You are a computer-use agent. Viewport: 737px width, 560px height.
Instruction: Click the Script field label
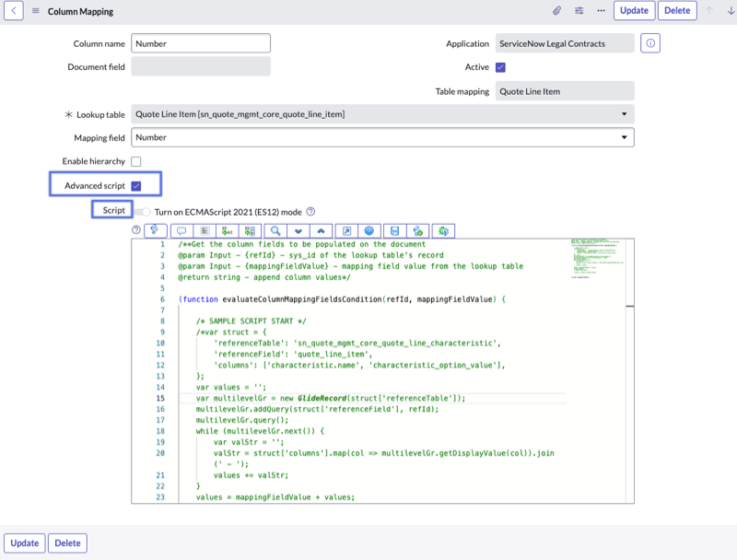(113, 210)
